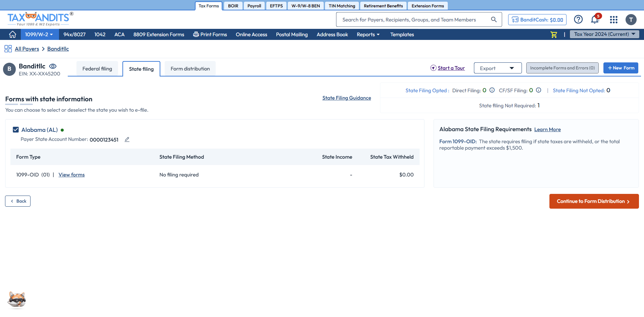Open the help question mark icon

point(578,19)
